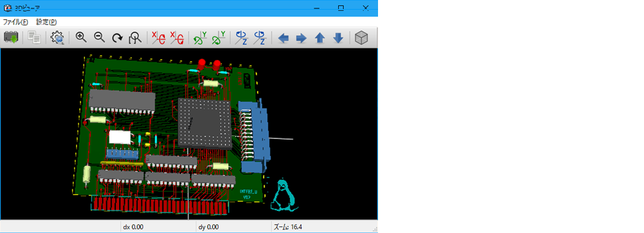This screenshot has height=233, width=644.
Task: Fit the board in the view with zoom-fit icon
Action: (x=135, y=38)
